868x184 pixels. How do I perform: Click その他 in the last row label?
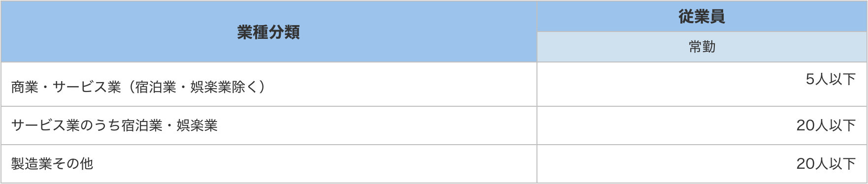pos(73,164)
